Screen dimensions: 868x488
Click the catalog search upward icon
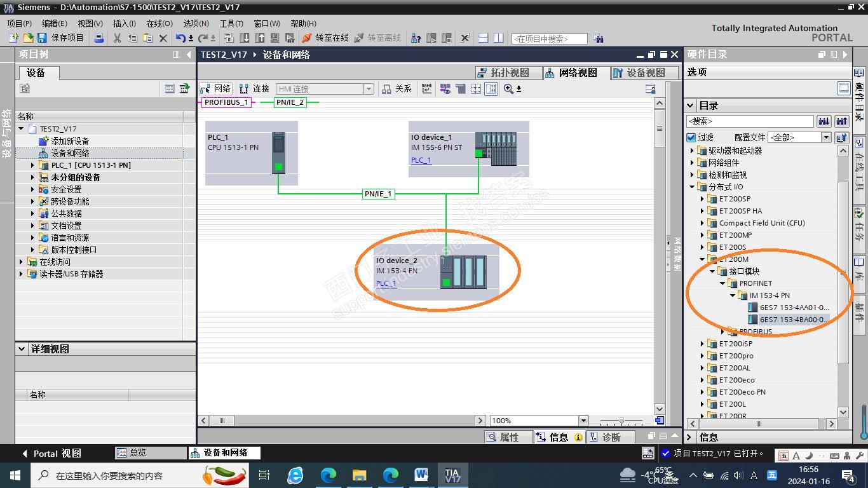pos(842,121)
